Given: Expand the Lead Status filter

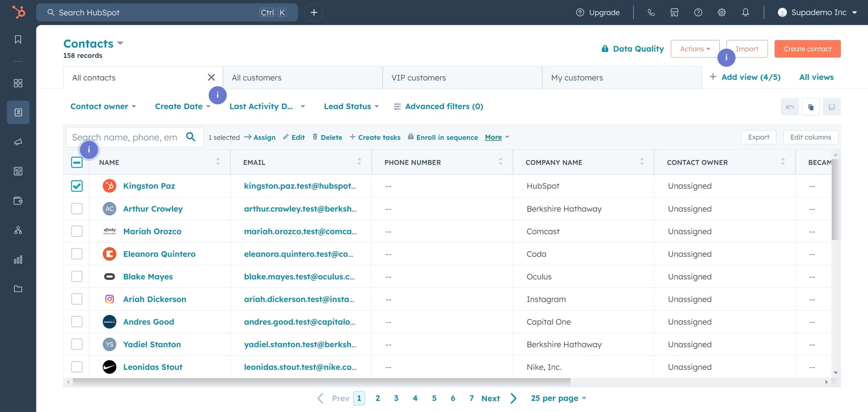Looking at the screenshot, I should click(x=351, y=106).
